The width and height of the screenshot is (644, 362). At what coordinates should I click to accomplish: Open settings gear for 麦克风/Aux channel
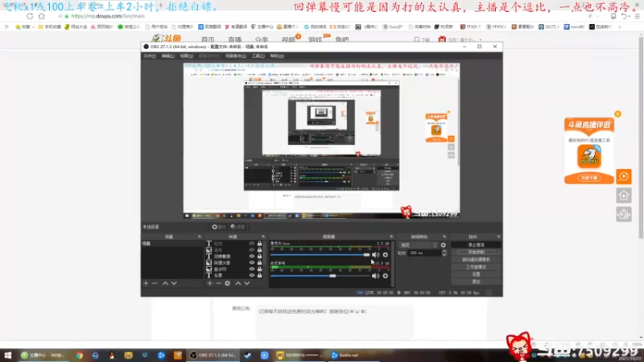(x=386, y=255)
